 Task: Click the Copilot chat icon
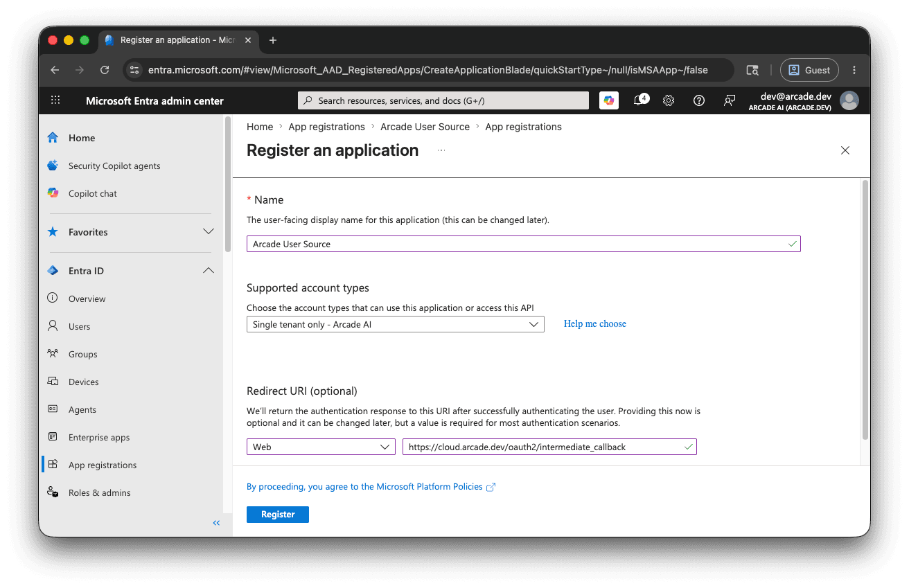point(53,193)
